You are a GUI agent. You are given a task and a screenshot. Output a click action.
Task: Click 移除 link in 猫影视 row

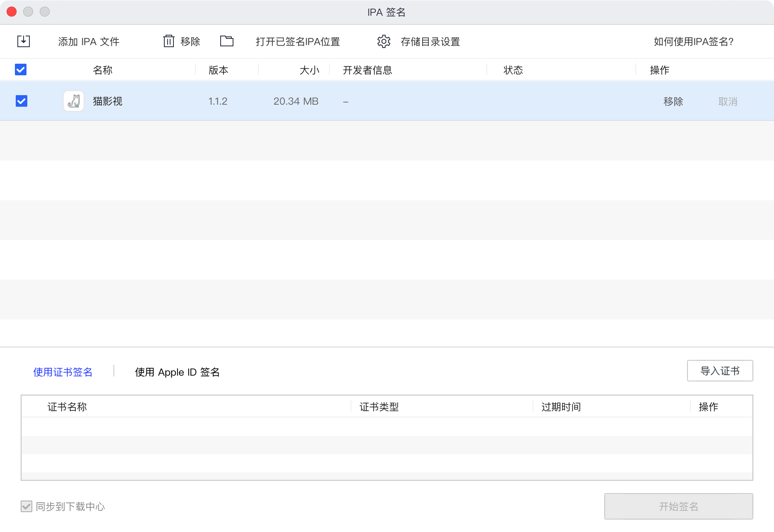pos(673,101)
